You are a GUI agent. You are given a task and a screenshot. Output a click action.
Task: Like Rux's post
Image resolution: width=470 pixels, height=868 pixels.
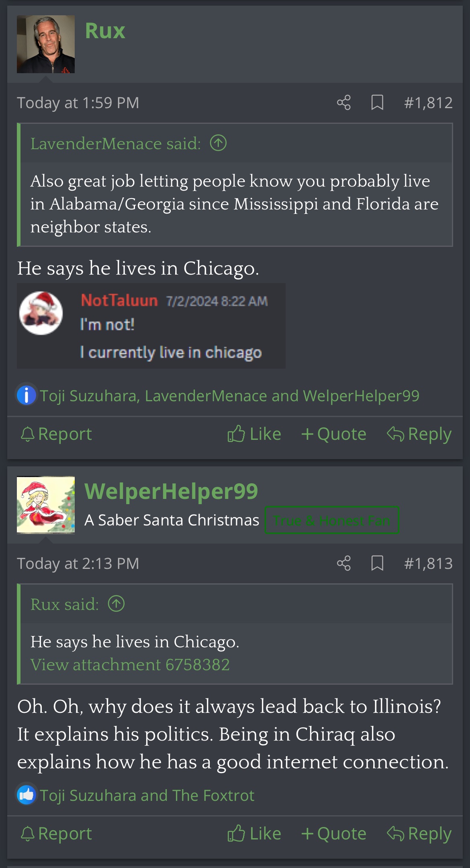coord(254,434)
